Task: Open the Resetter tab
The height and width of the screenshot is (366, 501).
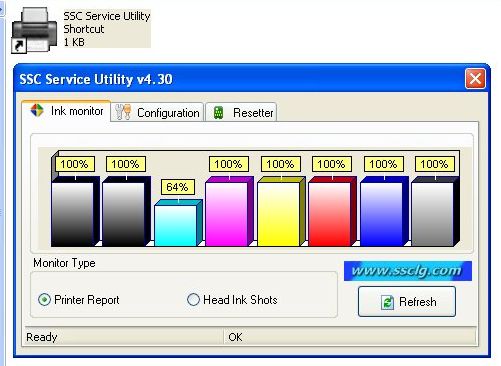Action: 241,112
